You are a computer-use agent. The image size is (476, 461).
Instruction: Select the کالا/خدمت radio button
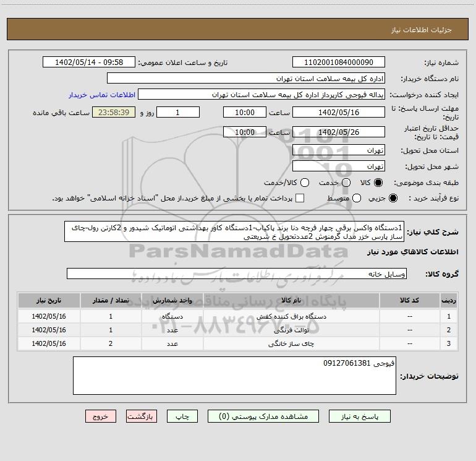[305, 183]
